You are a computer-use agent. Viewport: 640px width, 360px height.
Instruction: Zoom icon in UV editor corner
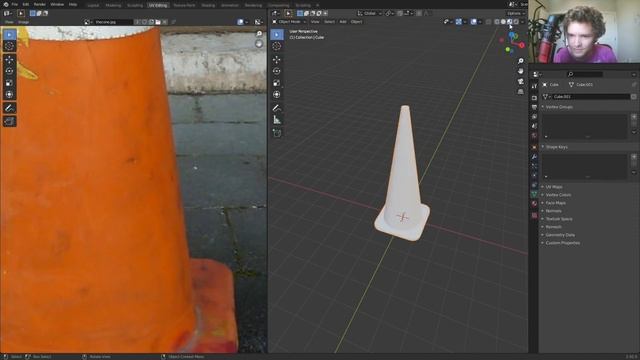click(259, 34)
